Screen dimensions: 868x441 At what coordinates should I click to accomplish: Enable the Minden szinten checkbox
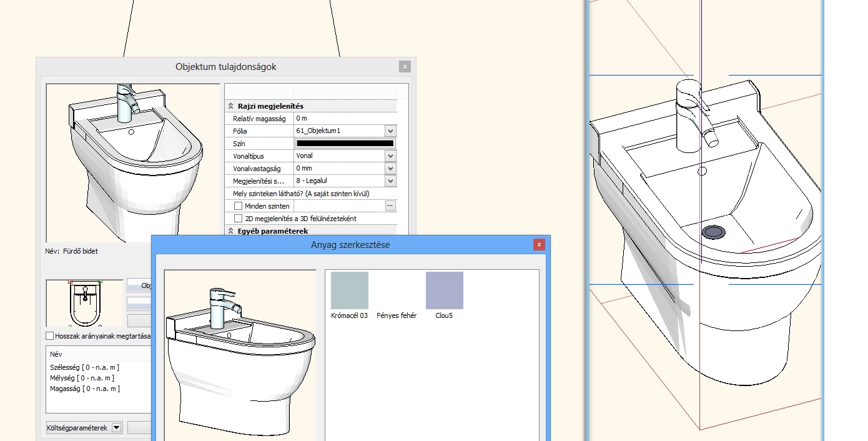[238, 206]
